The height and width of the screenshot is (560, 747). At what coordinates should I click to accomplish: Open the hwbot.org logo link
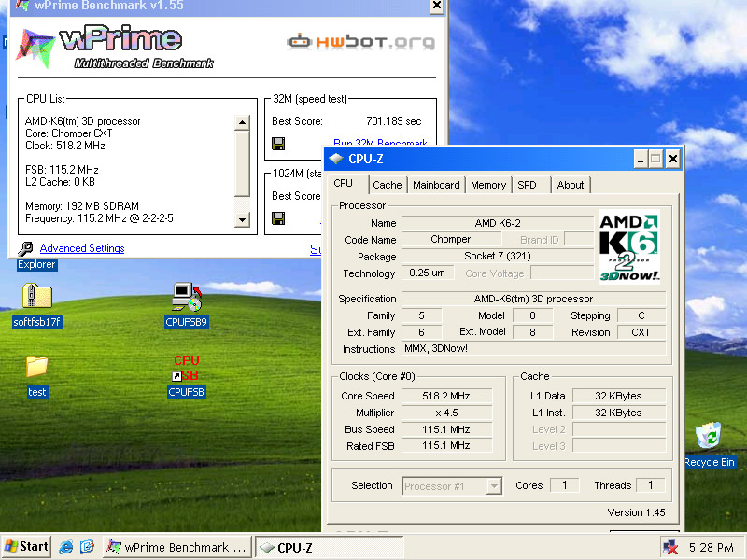pos(360,41)
